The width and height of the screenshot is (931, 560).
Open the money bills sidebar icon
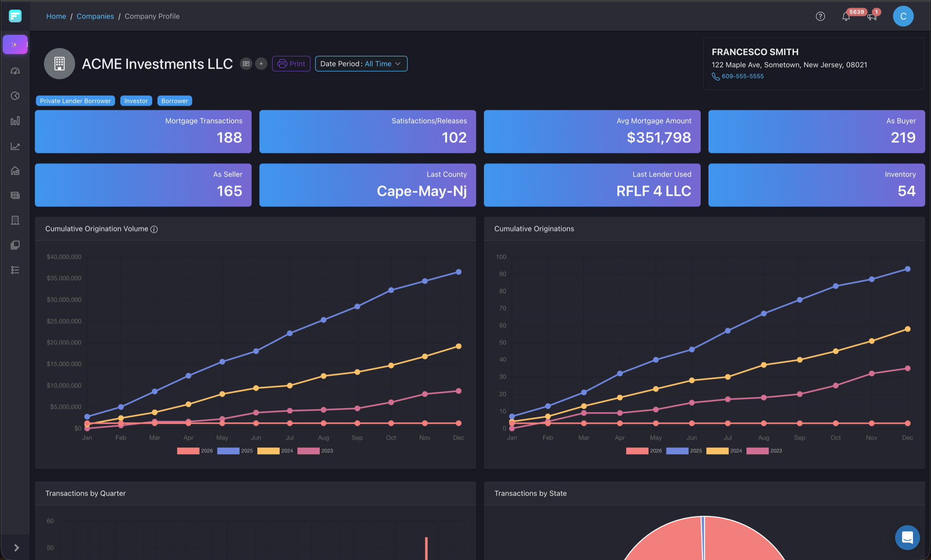15,195
